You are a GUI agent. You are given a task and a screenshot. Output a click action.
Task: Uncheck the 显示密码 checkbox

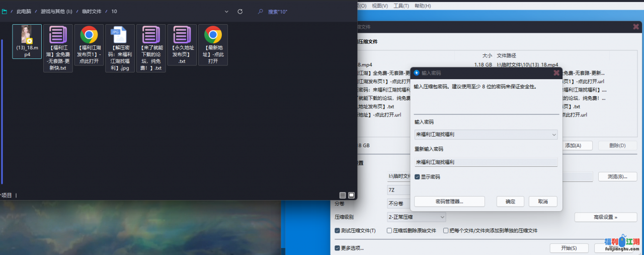coord(418,177)
